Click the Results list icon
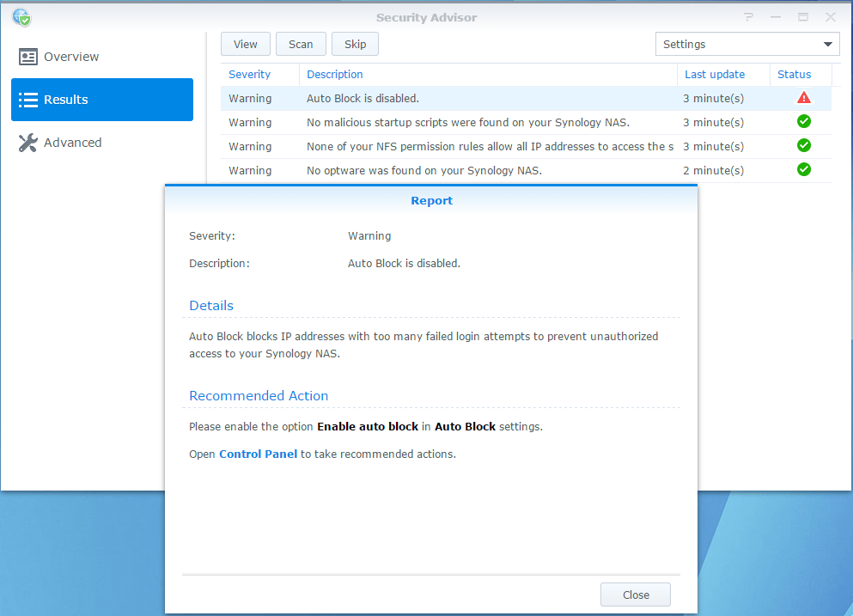The height and width of the screenshot is (616, 853). [27, 100]
